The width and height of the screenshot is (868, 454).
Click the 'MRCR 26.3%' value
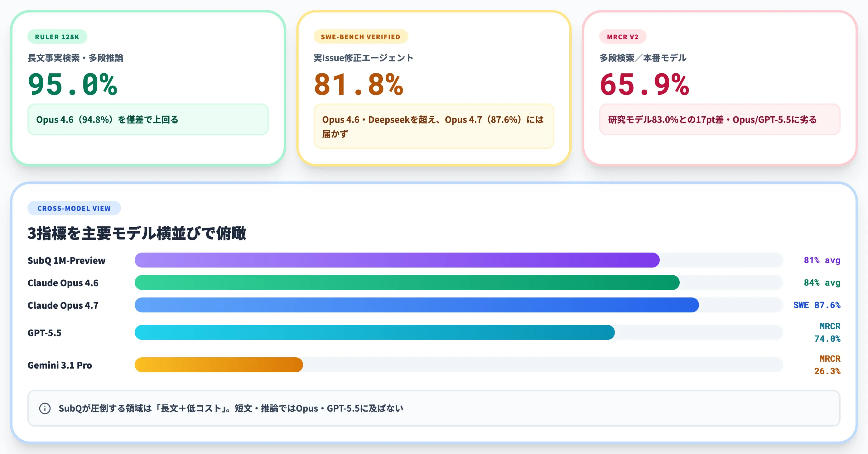pyautogui.click(x=827, y=365)
